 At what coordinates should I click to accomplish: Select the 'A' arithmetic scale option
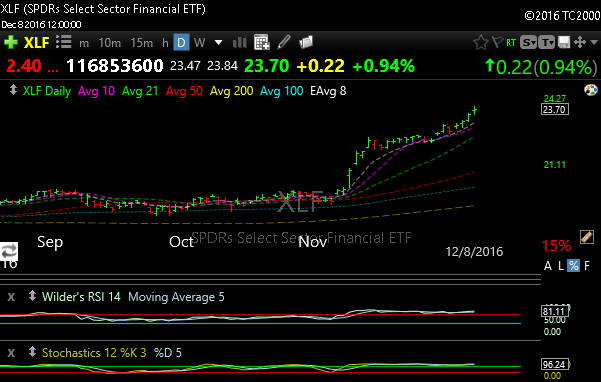pos(548,266)
